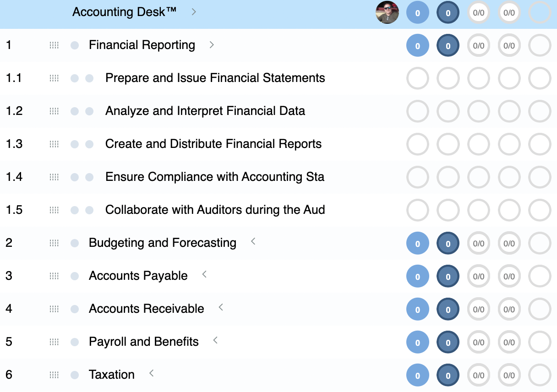Click the dark blue 0 badge for Taxation

click(448, 375)
